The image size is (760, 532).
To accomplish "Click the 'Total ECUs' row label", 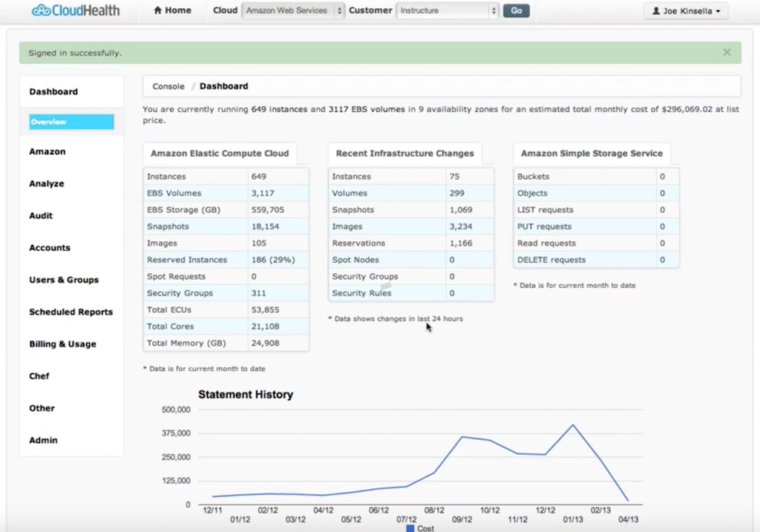I will (x=169, y=309).
